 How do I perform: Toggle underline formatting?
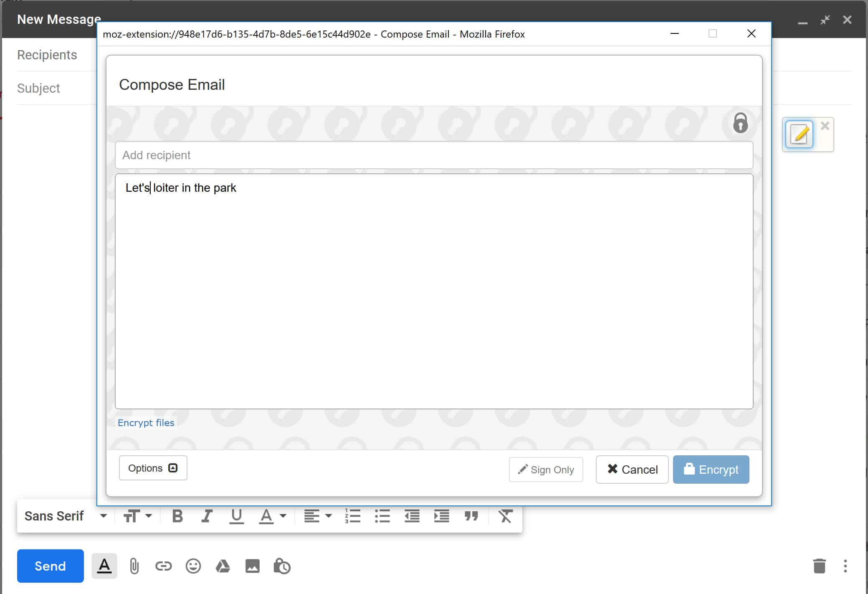tap(236, 516)
